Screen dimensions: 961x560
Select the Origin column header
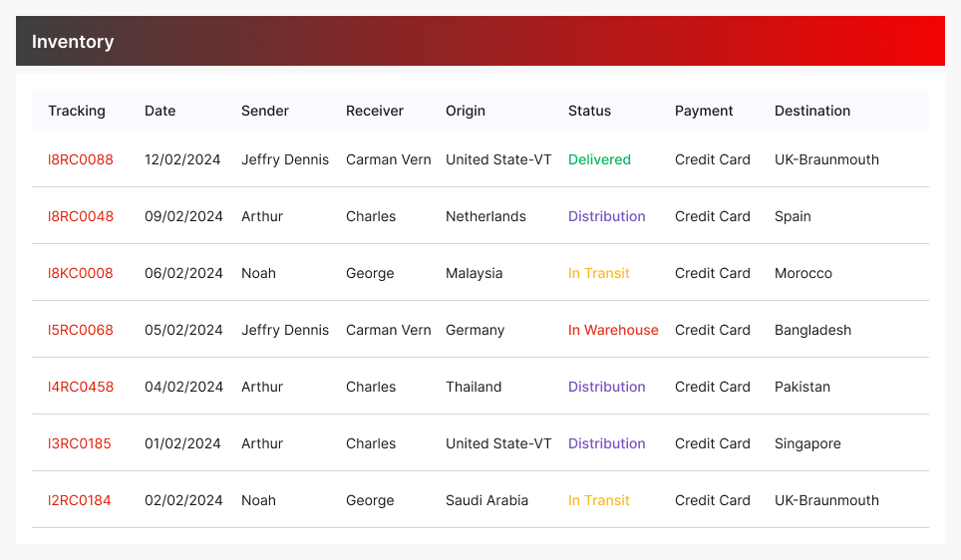coord(466,111)
